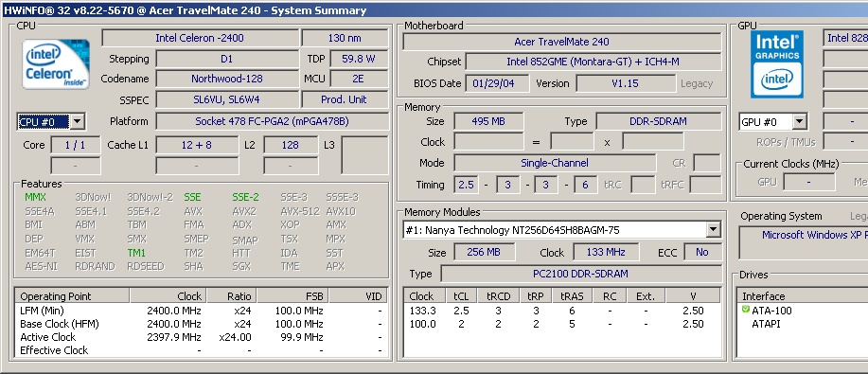
Task: Click the Ratio column header
Action: click(x=232, y=295)
